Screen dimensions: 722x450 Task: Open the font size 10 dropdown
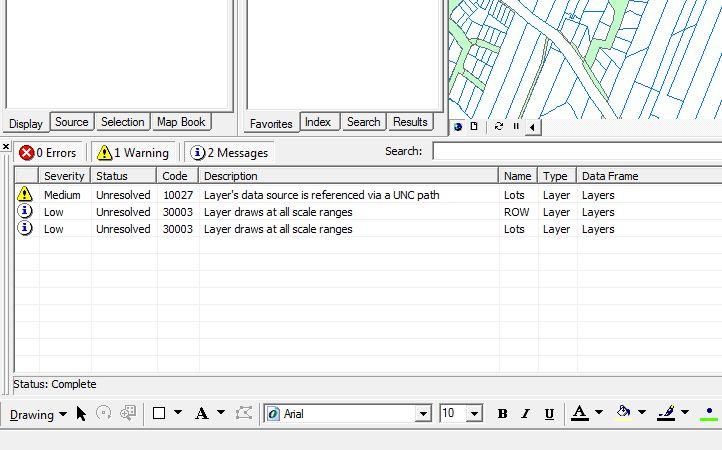click(474, 414)
